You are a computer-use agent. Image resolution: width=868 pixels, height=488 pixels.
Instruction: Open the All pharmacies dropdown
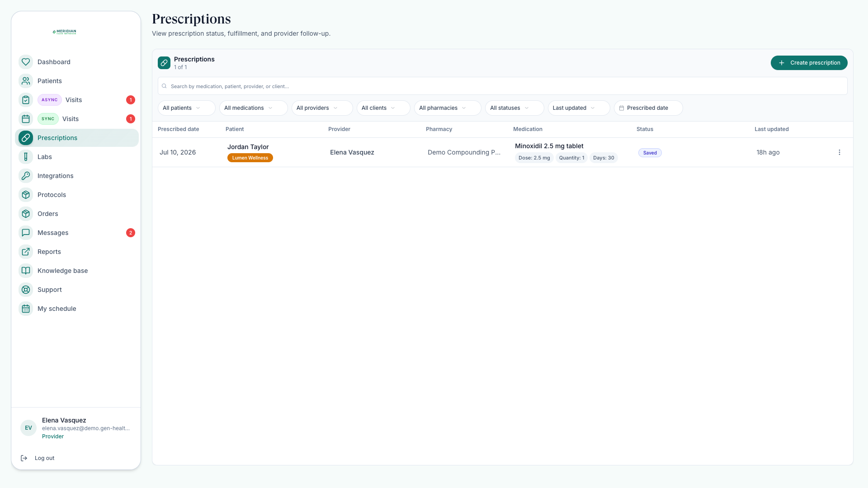(x=448, y=108)
